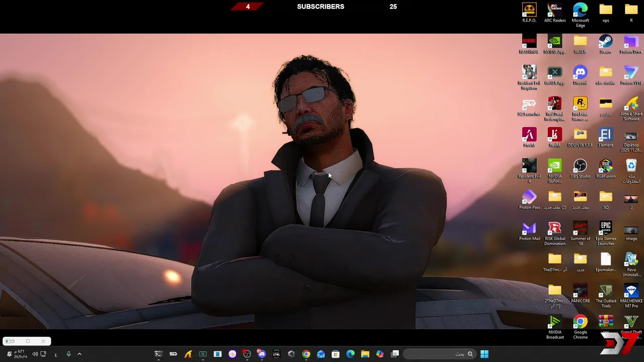
Task: Launch PANICORE
Action: 580,294
